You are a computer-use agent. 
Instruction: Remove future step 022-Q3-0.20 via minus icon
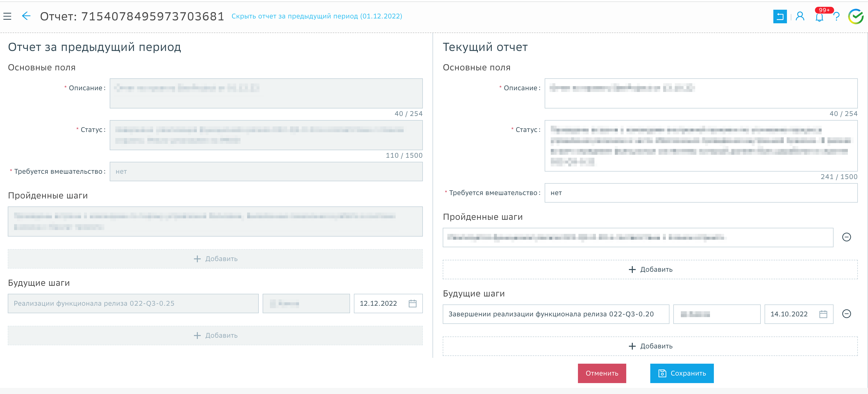click(x=847, y=314)
